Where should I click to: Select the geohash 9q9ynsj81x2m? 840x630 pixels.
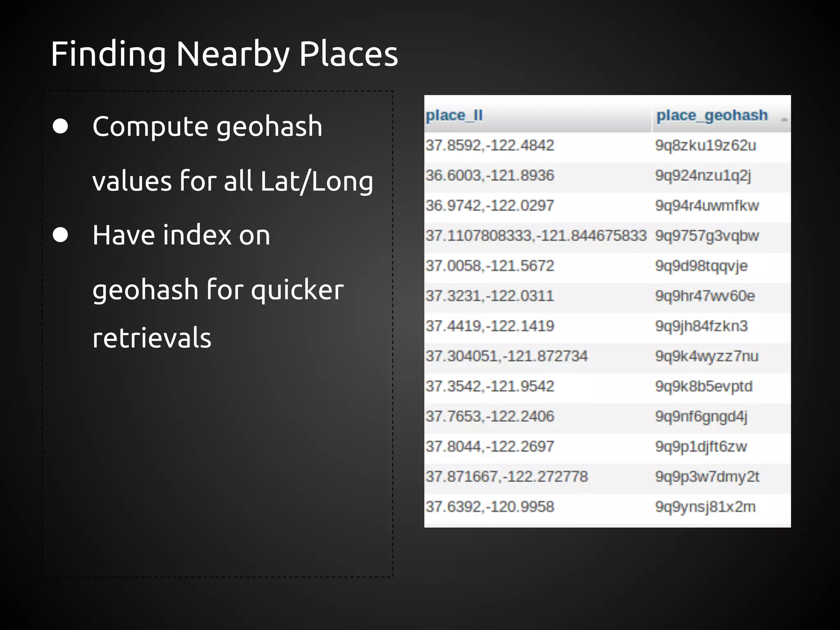[705, 507]
